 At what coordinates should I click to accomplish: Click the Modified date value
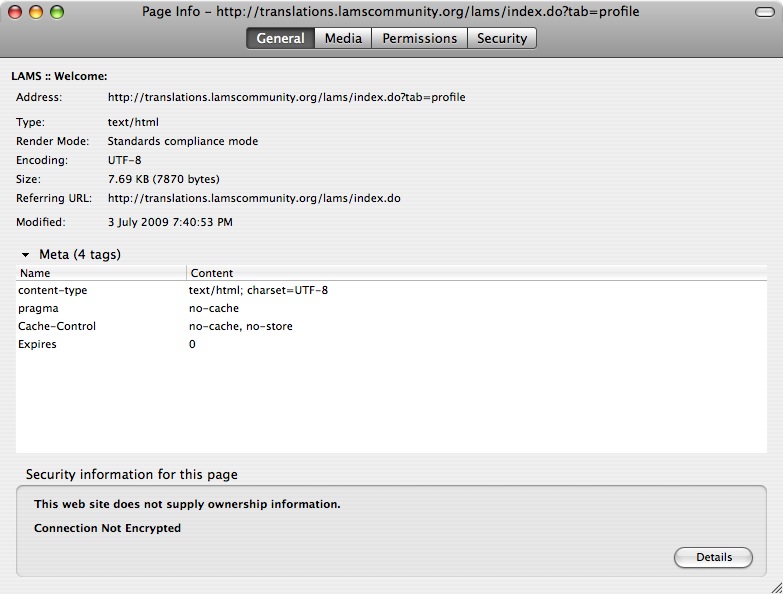pyautogui.click(x=170, y=222)
